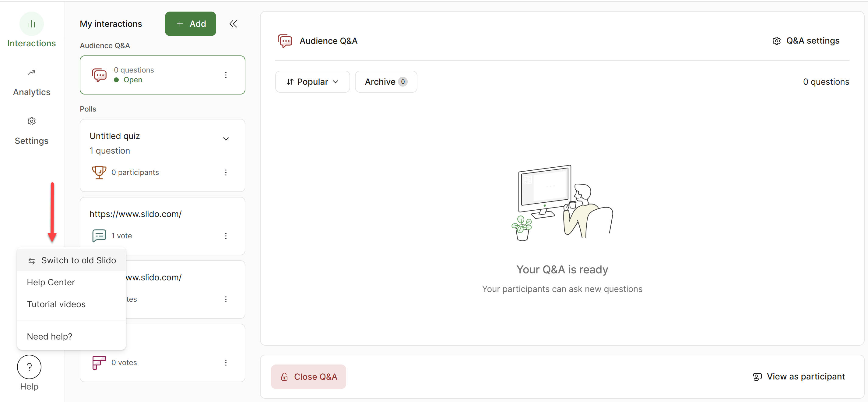Viewport: 868px width, 402px height.
Task: Click View as participant
Action: (799, 377)
